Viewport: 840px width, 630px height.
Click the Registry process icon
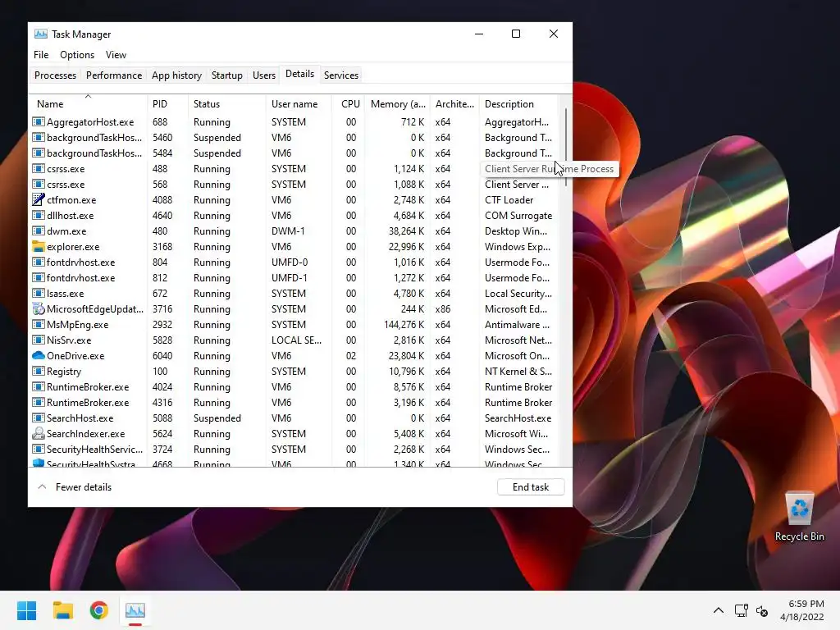(38, 372)
